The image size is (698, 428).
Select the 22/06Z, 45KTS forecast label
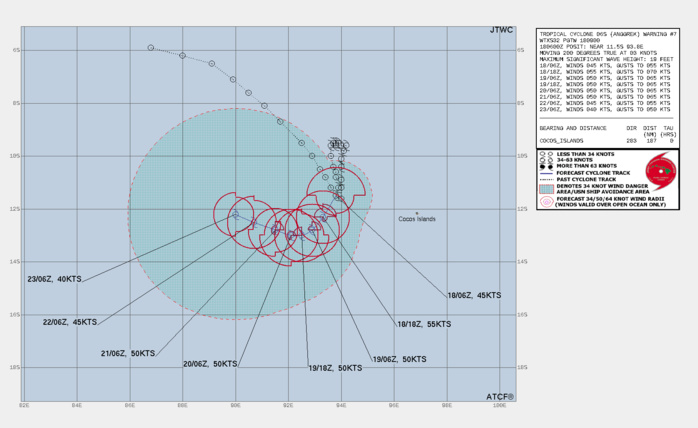coord(70,322)
